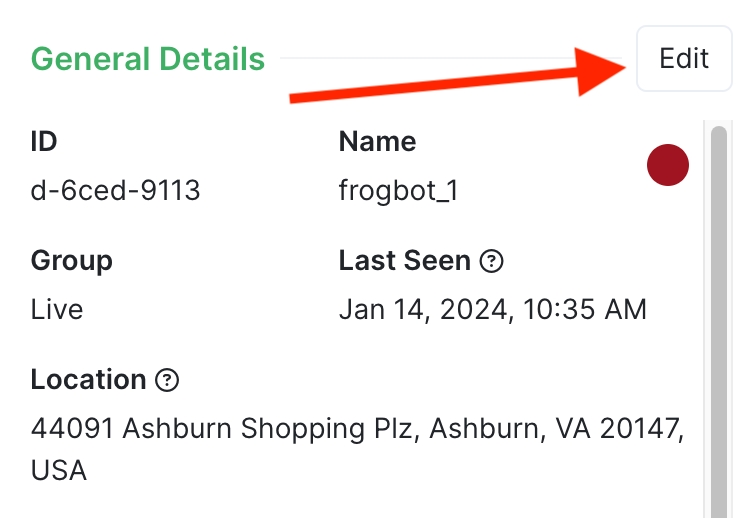Click the Last Seen timestamp

point(492,310)
